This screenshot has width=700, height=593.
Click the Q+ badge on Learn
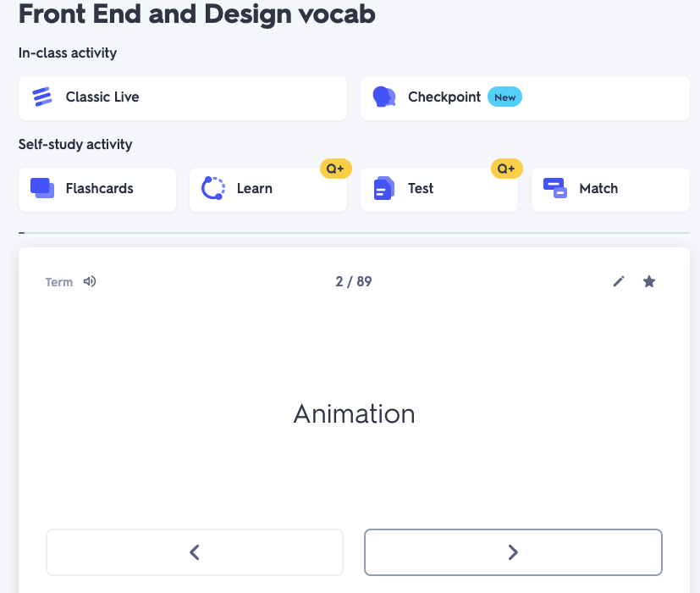pyautogui.click(x=335, y=169)
